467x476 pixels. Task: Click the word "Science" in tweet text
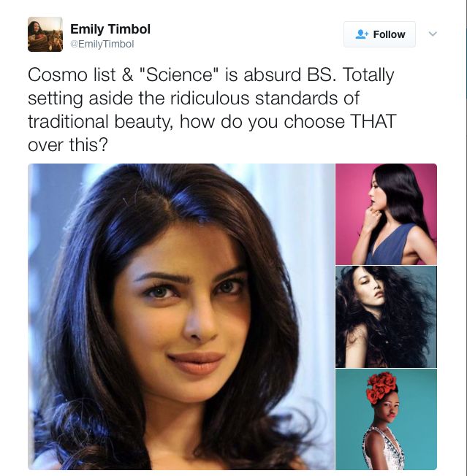click(179, 74)
